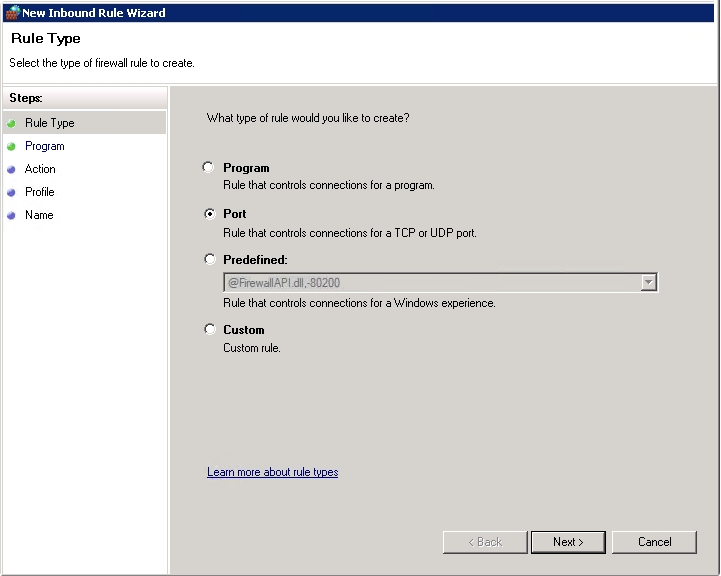Click the @FirewallAPI.dll predefined combo box
The image size is (721, 576).
tap(440, 282)
